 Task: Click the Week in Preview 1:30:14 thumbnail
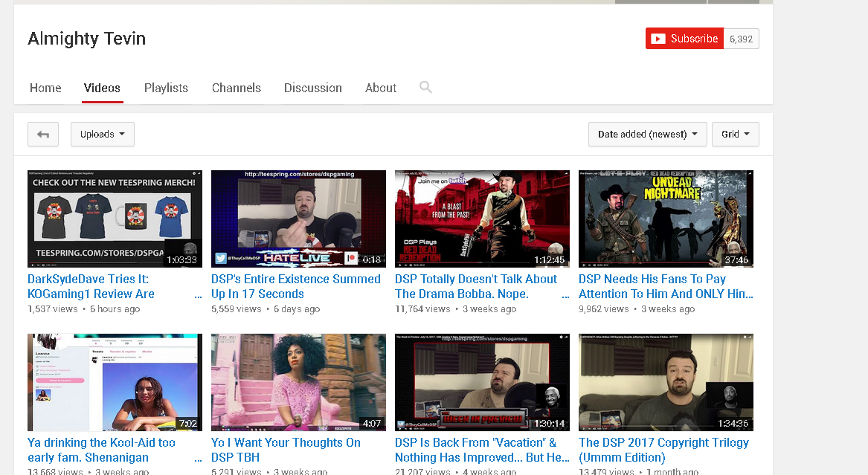click(482, 382)
